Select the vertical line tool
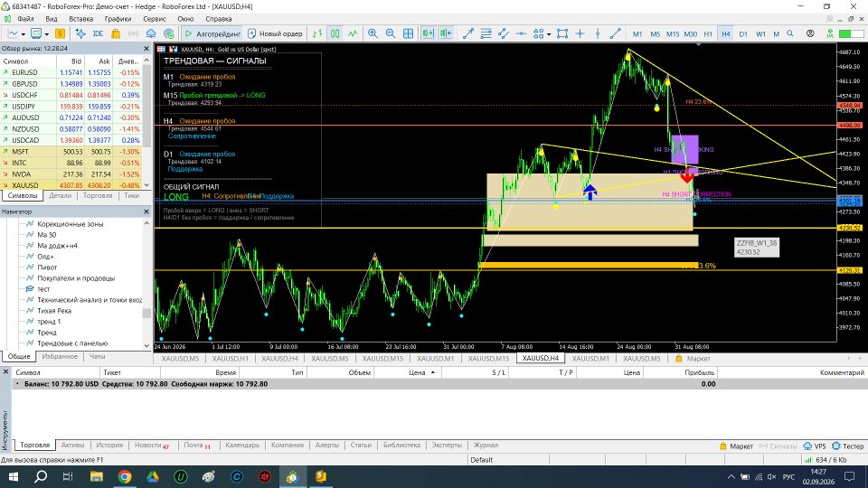The width and height of the screenshot is (868, 488). tap(598, 33)
